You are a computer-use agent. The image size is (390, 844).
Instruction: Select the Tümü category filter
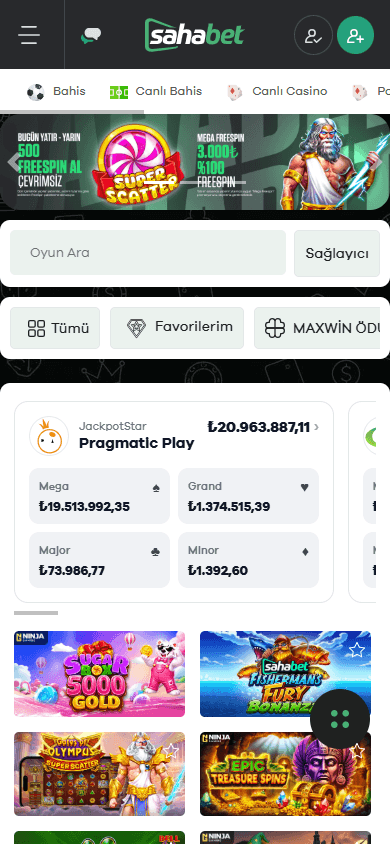coord(55,328)
